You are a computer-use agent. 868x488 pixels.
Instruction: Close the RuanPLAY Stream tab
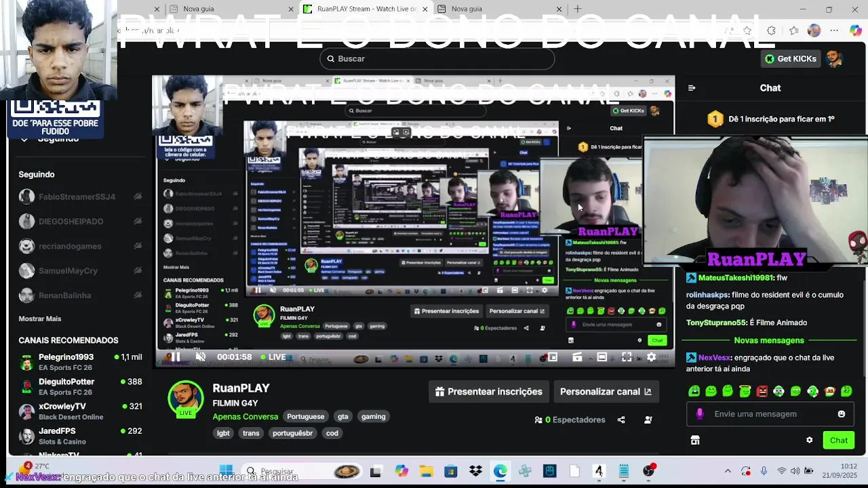pos(425,9)
